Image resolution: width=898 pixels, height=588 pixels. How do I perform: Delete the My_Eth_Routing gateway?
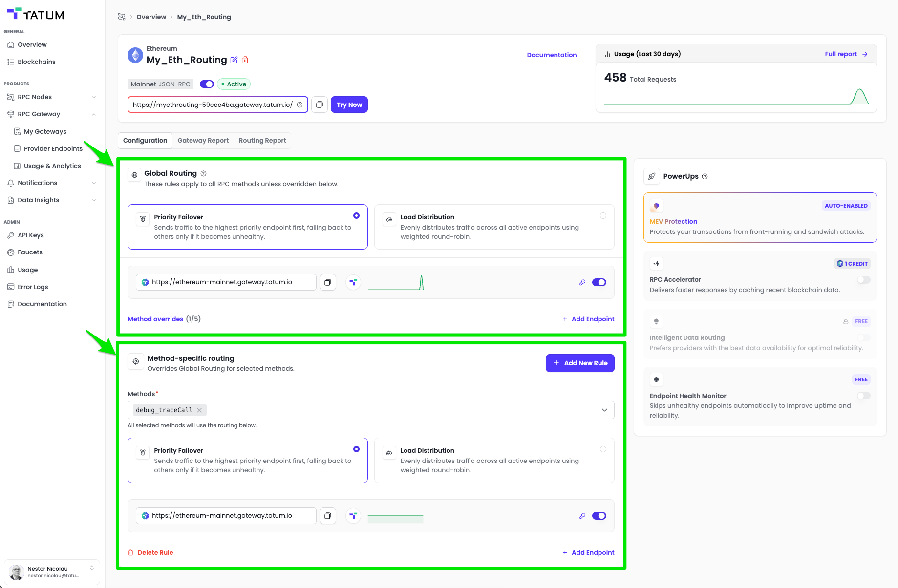click(x=245, y=60)
